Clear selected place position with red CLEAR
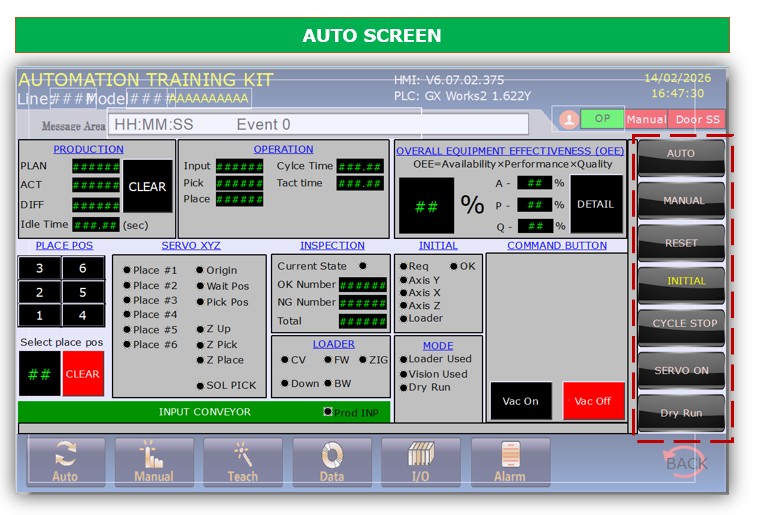This screenshot has width=759, height=515. click(83, 374)
